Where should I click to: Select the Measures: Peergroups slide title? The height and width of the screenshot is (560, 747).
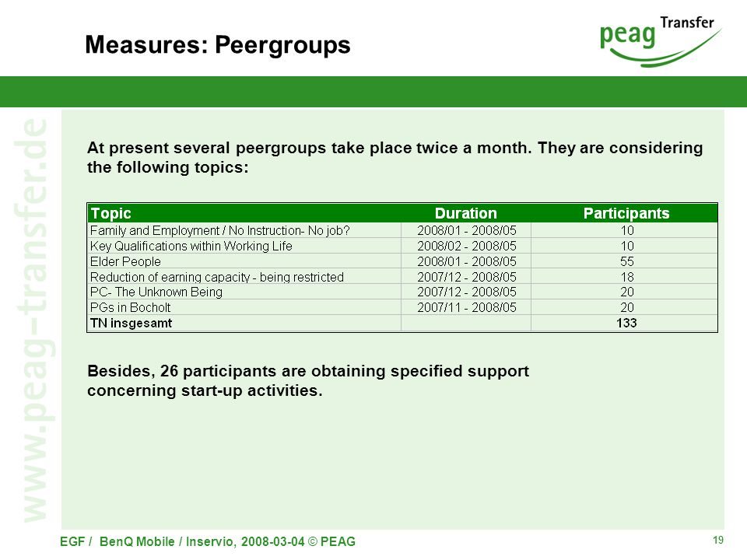point(218,45)
